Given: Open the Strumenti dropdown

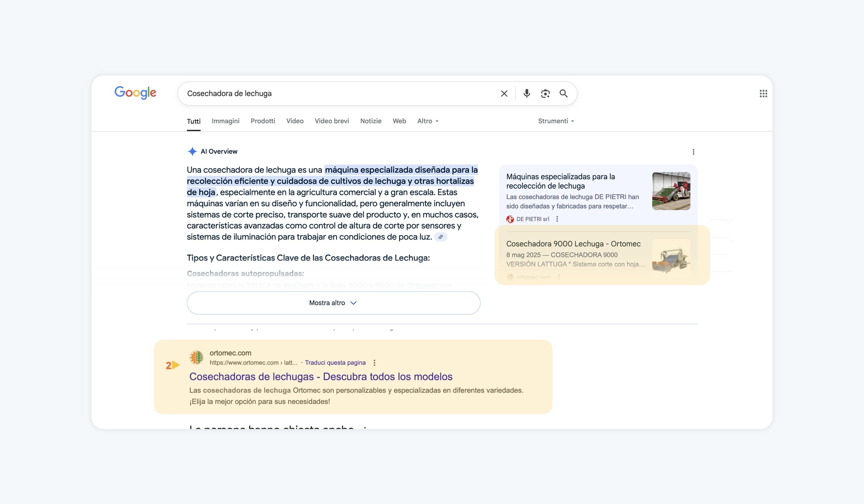Looking at the screenshot, I should 556,121.
